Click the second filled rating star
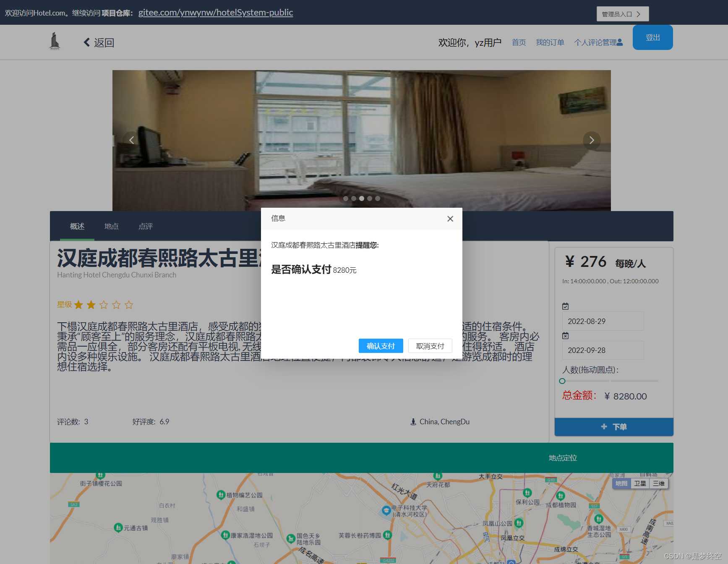Image resolution: width=728 pixels, height=564 pixels. (91, 305)
